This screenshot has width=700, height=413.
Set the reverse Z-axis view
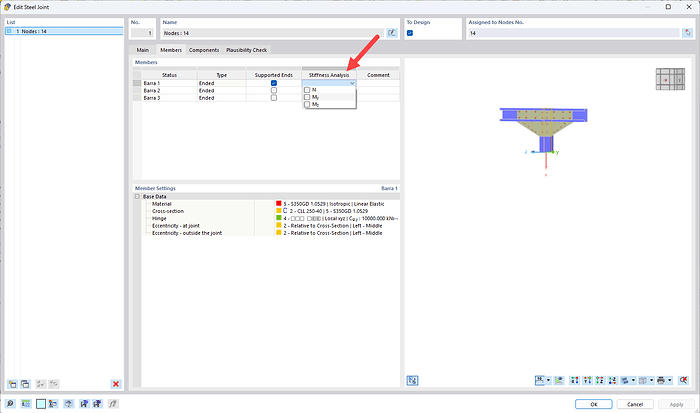click(x=612, y=380)
